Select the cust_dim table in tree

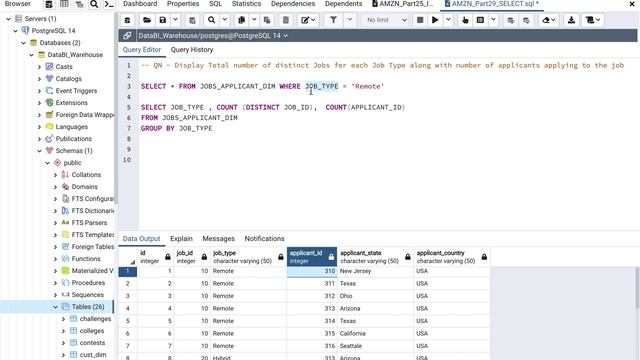coord(93,355)
